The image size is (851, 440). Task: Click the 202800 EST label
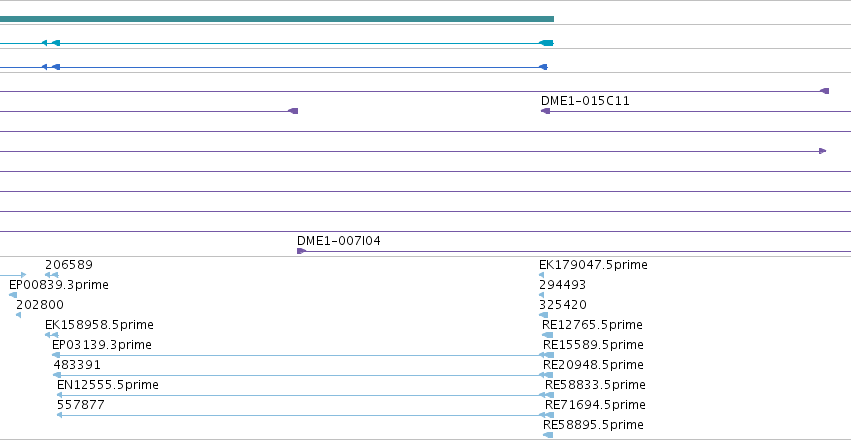tap(40, 305)
